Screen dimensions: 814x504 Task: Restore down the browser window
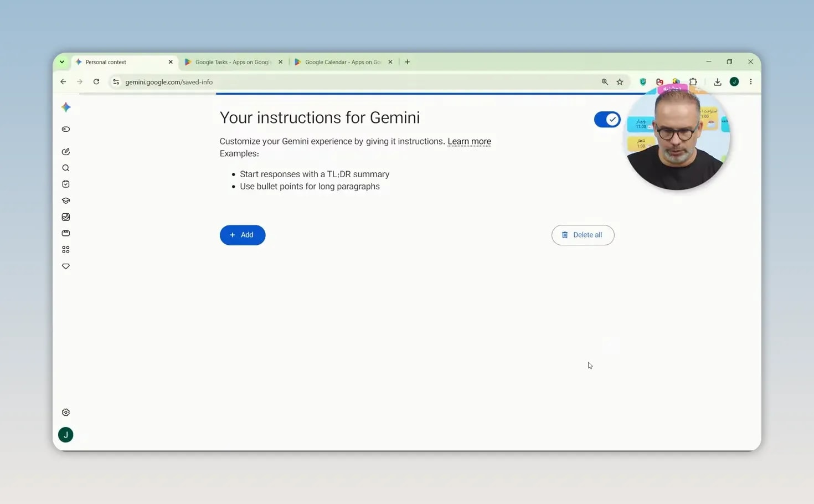(x=729, y=61)
